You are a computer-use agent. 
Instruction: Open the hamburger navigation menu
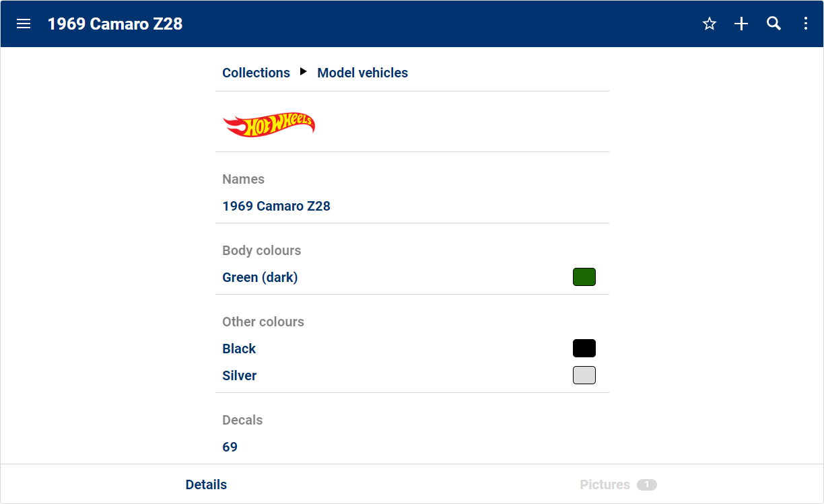point(24,24)
